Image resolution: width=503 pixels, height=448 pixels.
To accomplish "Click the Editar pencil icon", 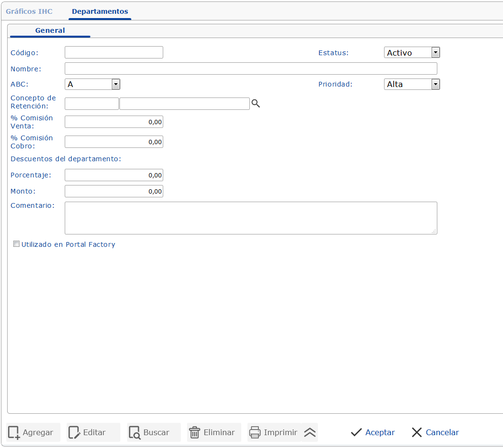I will click(x=74, y=432).
